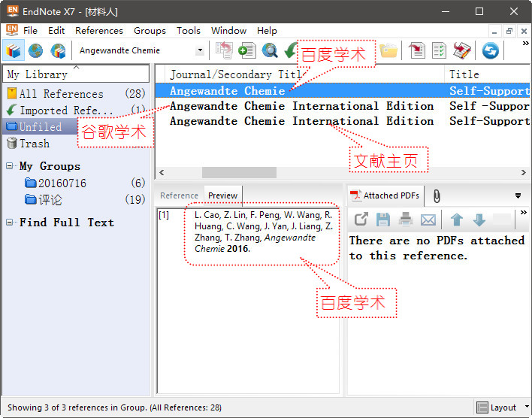Click the Open Link folder icon
The image size is (532, 418).
[x=388, y=50]
